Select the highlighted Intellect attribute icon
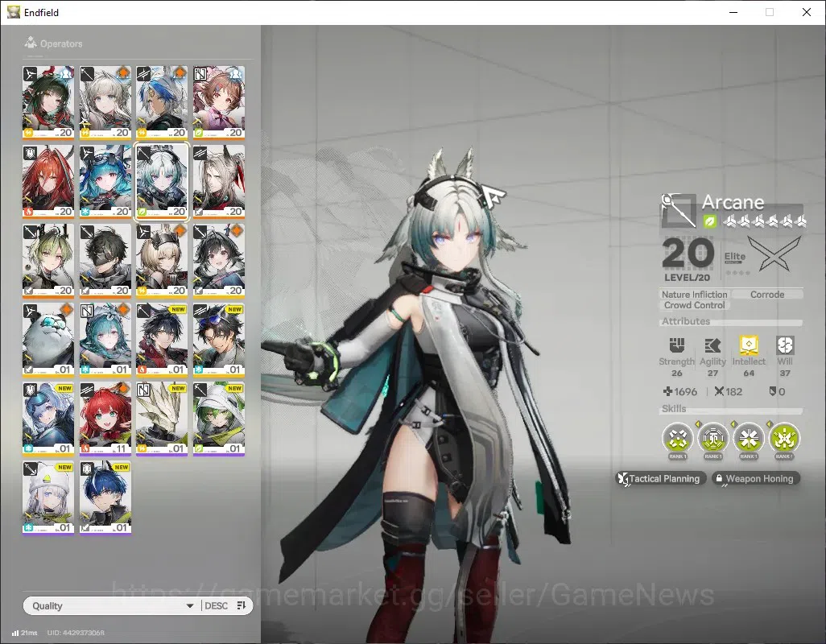This screenshot has height=644, width=826. tap(749, 345)
